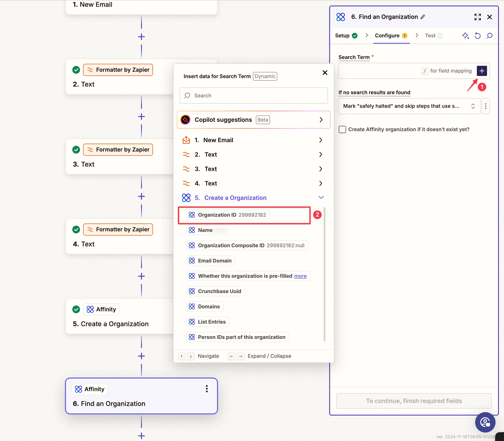Add a step below Find an Organization step
This screenshot has height=441, width=504.
click(141, 436)
